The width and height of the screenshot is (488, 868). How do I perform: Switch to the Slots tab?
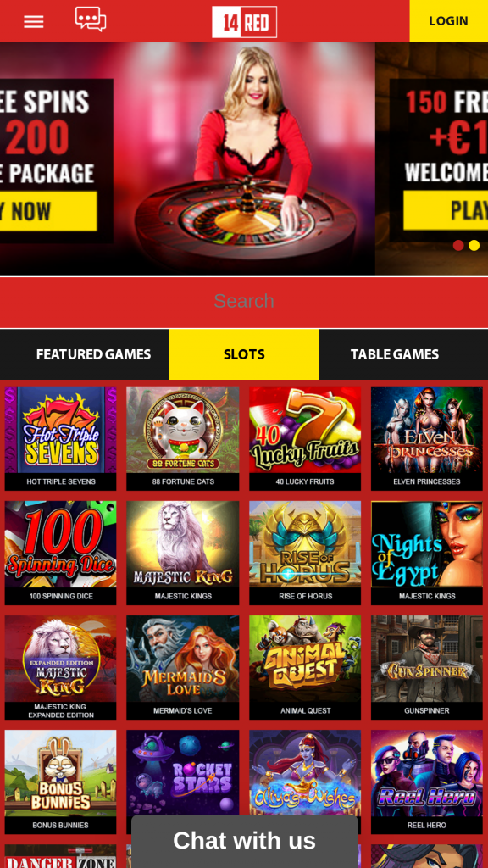pyautogui.click(x=244, y=355)
